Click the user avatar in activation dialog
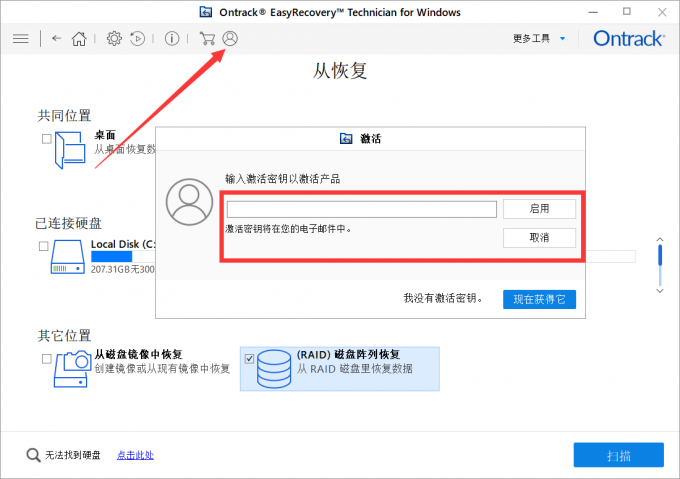 pyautogui.click(x=189, y=202)
